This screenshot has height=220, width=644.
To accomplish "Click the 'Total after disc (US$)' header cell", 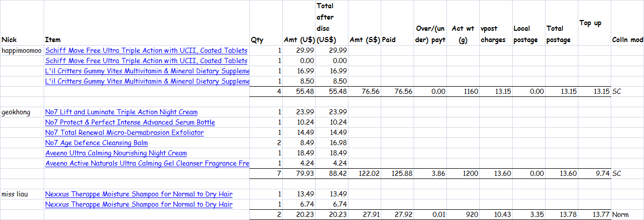I will [331, 23].
